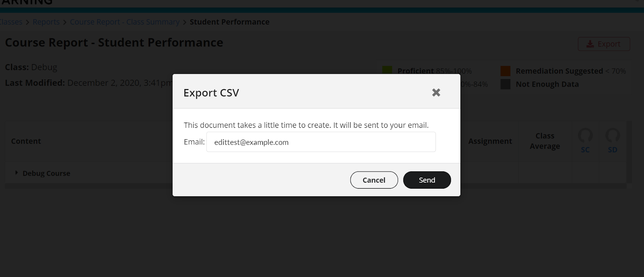Click the Proficient green color swatch
644x277 pixels.
(x=387, y=71)
